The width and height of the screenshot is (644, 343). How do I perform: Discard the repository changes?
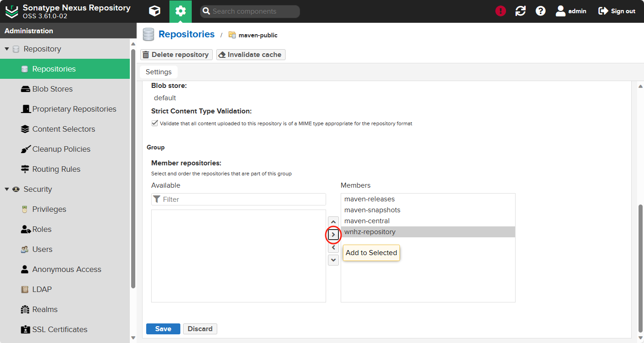click(x=200, y=329)
